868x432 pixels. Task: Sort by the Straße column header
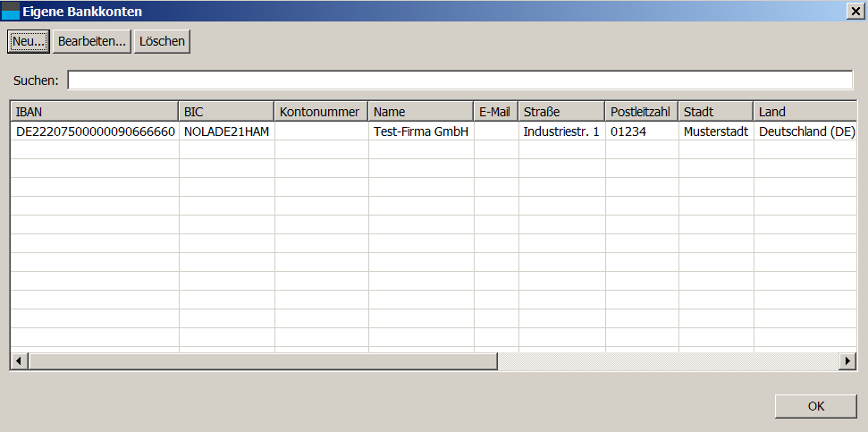click(562, 111)
